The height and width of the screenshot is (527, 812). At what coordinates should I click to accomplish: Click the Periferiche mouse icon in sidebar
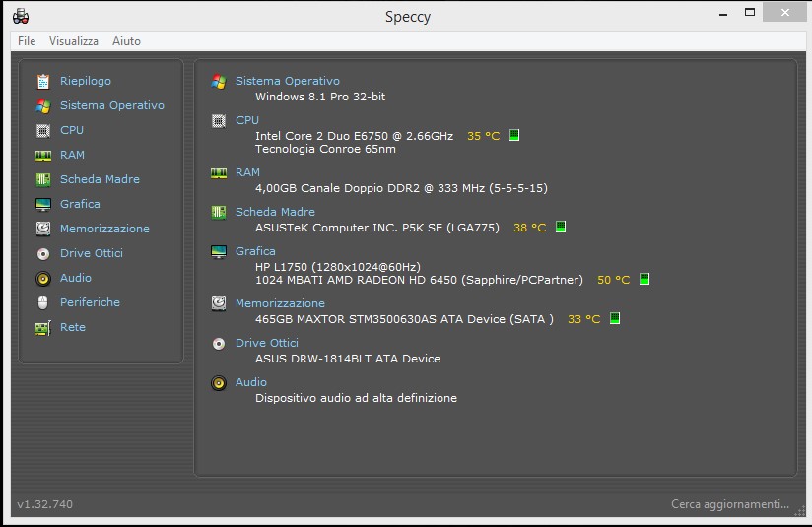point(43,302)
